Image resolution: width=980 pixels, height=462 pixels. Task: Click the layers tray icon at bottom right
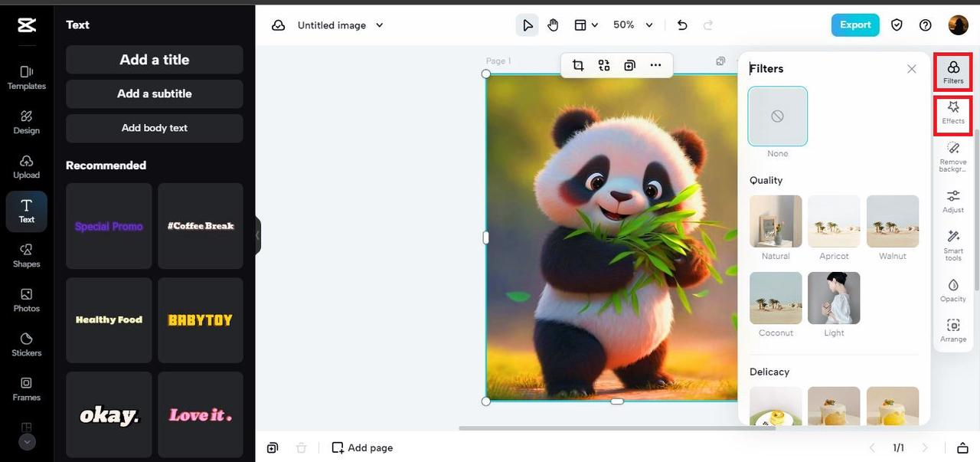962,448
